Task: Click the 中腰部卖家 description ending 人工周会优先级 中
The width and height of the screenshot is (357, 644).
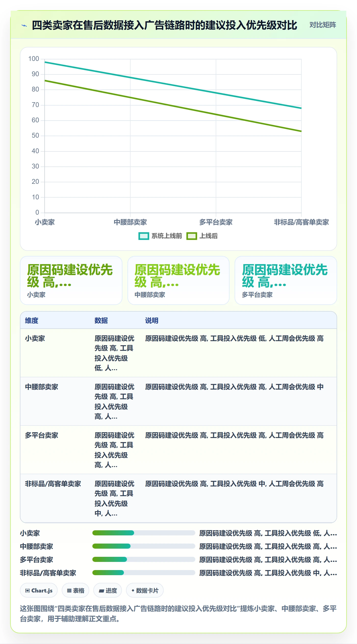Action: click(234, 387)
